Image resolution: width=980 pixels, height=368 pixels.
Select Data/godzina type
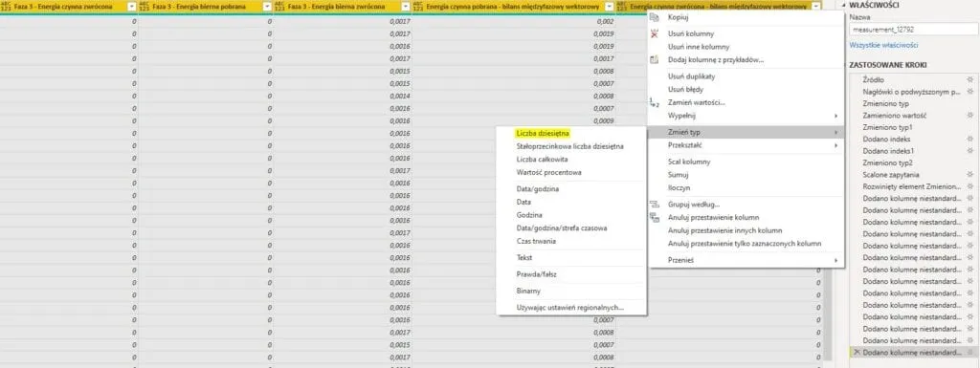[538, 188]
